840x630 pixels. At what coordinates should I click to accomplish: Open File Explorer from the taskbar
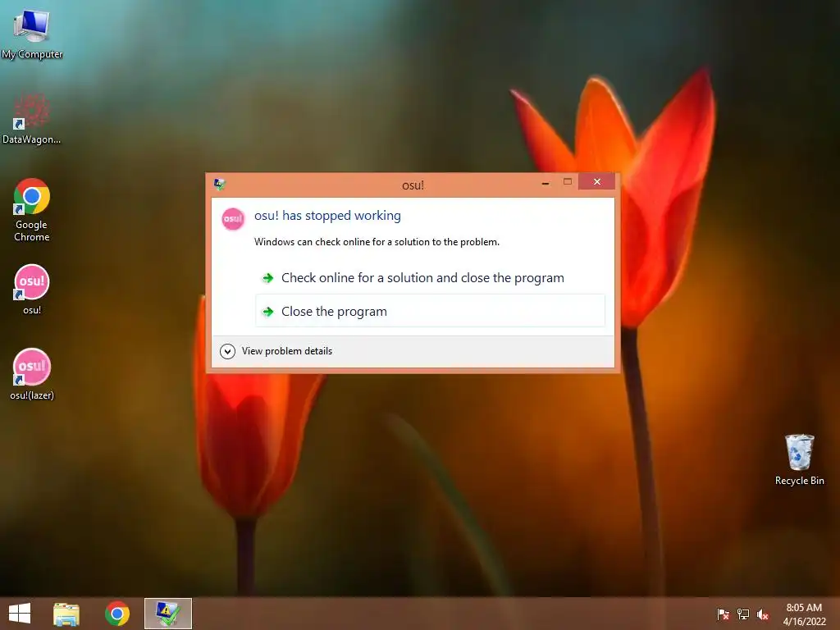[x=66, y=614]
